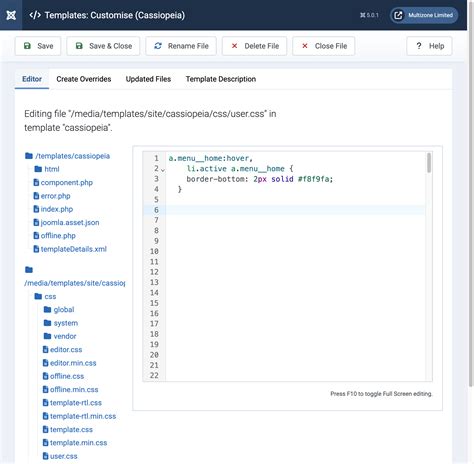Click the Rename File refresh icon
This screenshot has height=464, width=474.
click(x=158, y=46)
